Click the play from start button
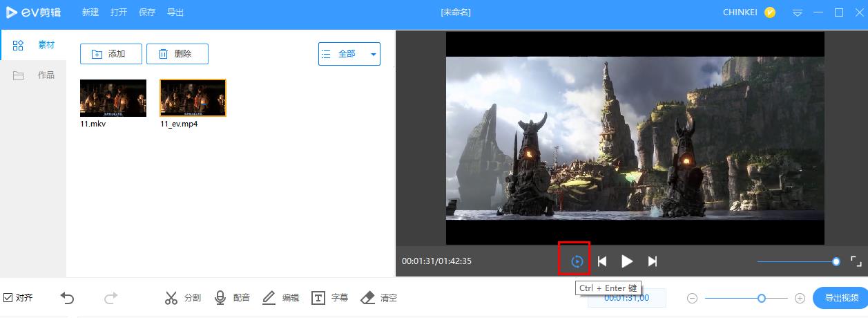 [577, 261]
